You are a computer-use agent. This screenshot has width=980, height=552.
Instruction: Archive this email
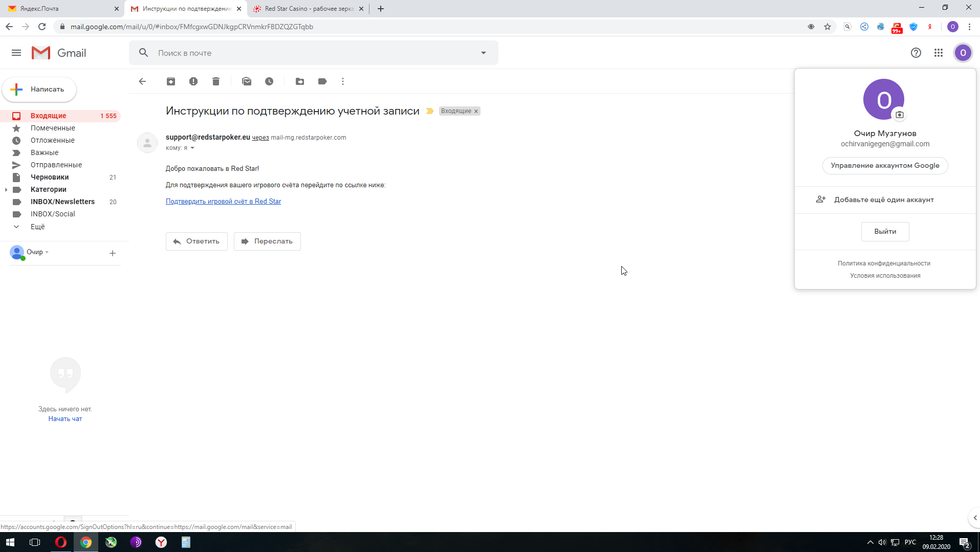click(x=171, y=81)
